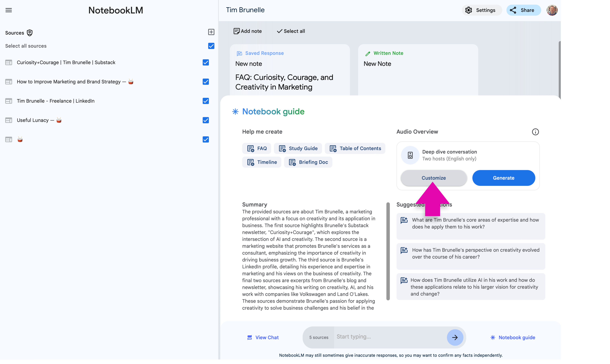Click the View Chat icon

[250, 338]
